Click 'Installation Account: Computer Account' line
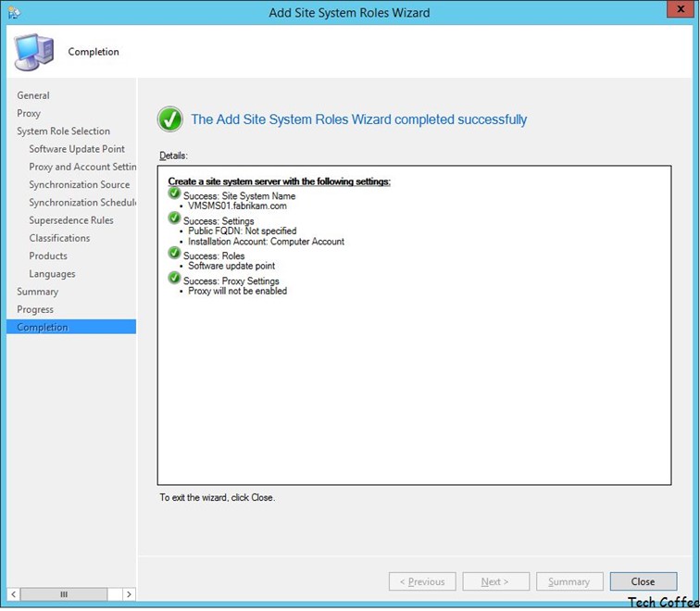The height and width of the screenshot is (611, 700). 266,242
